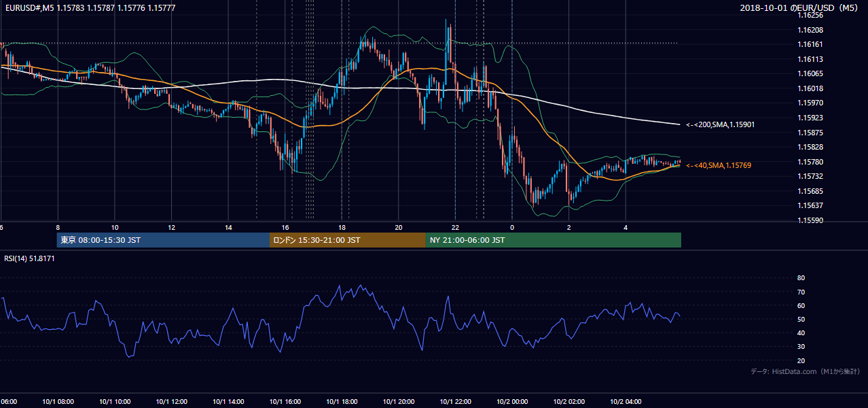This screenshot has height=408, width=868.
Task: Click bottom time label 10/2 02:00
Action: (569, 402)
